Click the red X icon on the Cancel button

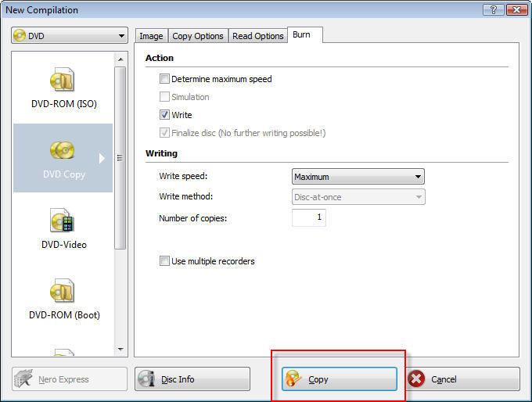[416, 379]
